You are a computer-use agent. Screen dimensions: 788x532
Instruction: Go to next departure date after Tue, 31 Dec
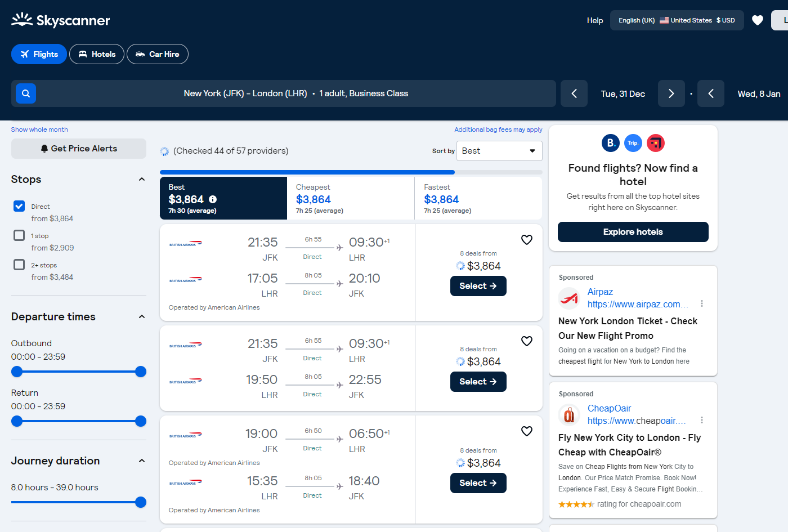click(671, 93)
